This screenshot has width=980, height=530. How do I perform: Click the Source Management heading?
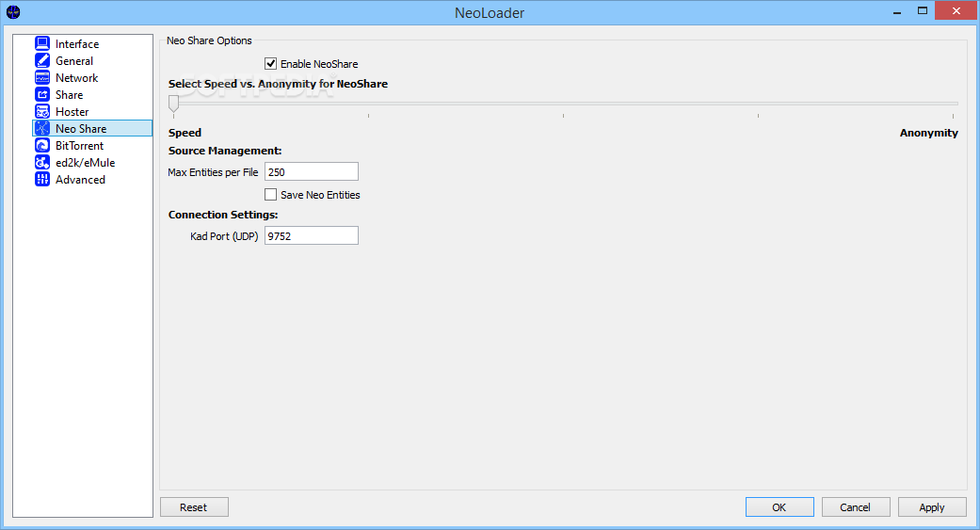(x=225, y=151)
